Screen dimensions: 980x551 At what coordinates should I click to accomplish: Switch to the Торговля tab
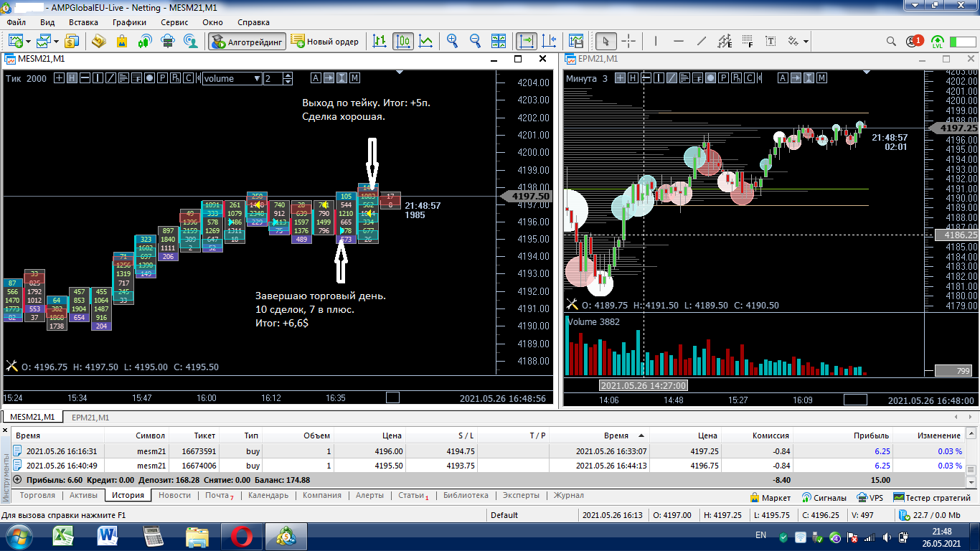point(37,496)
